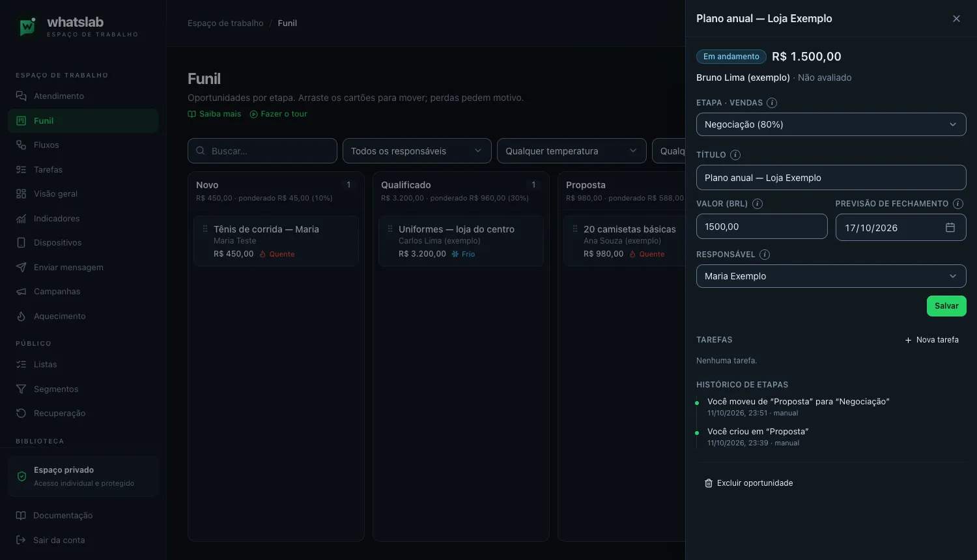Click history entry Você criou em Proposta

pos(758,437)
